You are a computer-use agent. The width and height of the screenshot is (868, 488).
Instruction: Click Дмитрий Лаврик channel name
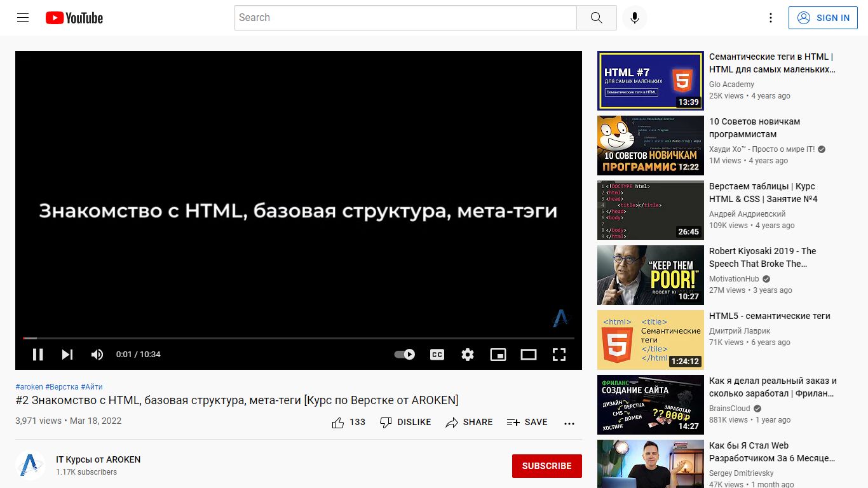pyautogui.click(x=740, y=331)
